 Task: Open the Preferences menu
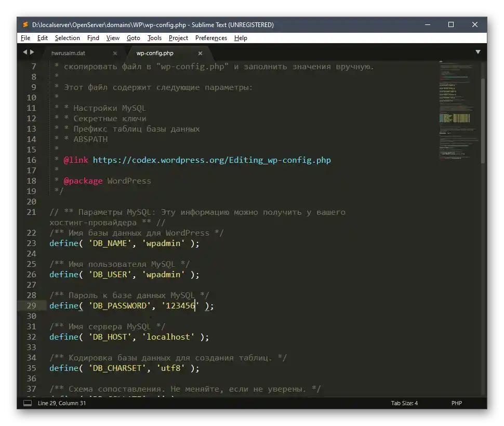click(211, 38)
